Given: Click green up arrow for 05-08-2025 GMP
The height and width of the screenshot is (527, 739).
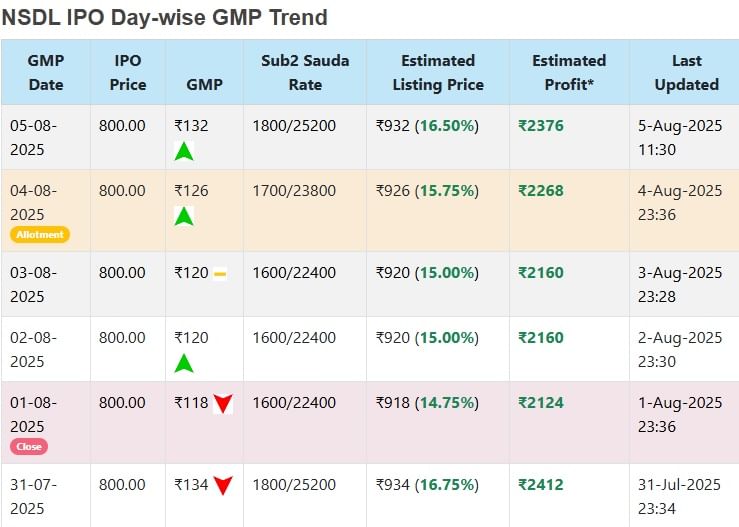Looking at the screenshot, I should (184, 151).
